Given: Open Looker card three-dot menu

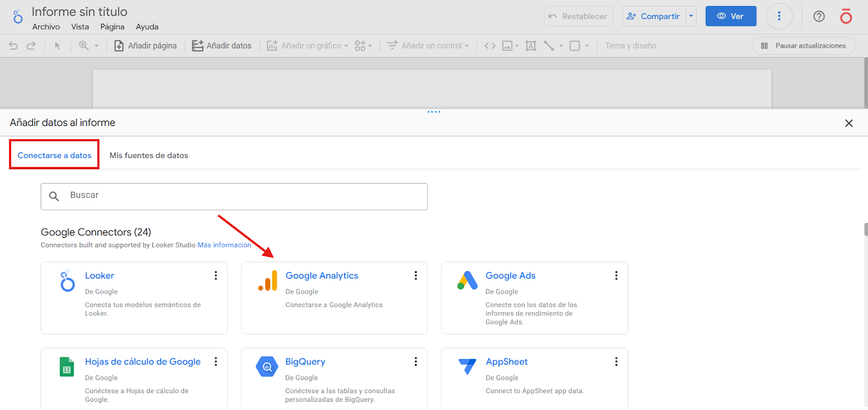Looking at the screenshot, I should click(216, 275).
